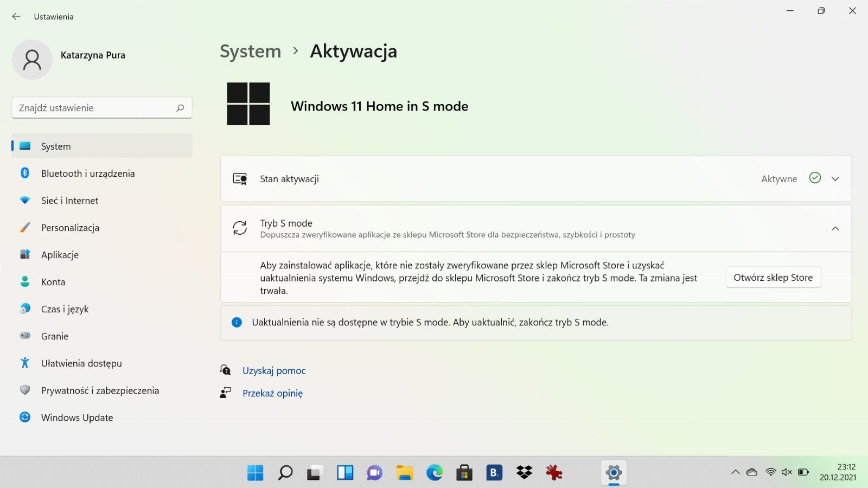
Task: Click the Czas i język clock icon
Action: point(25,309)
